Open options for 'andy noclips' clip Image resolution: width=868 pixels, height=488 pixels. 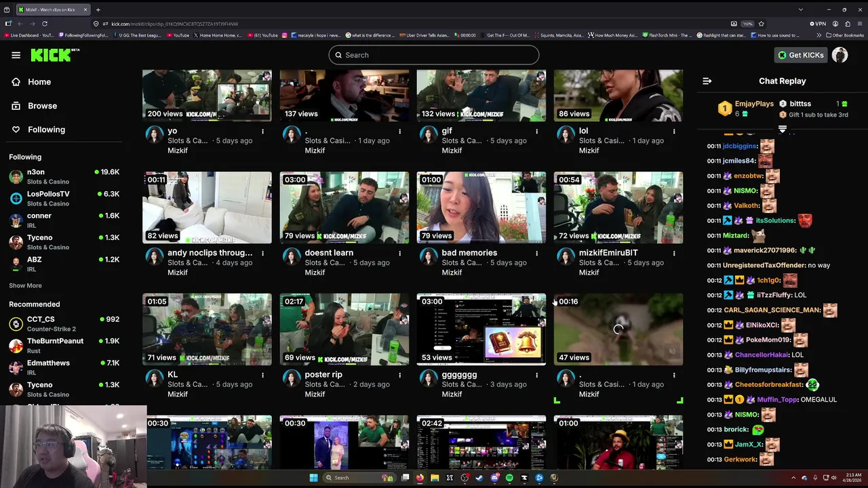(x=262, y=253)
